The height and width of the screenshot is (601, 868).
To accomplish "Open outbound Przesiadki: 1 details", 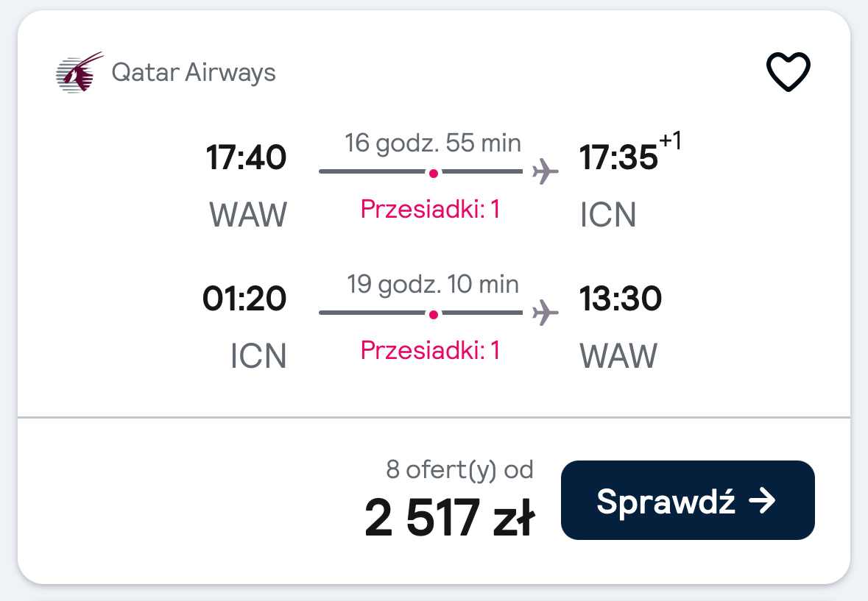I will (x=431, y=209).
